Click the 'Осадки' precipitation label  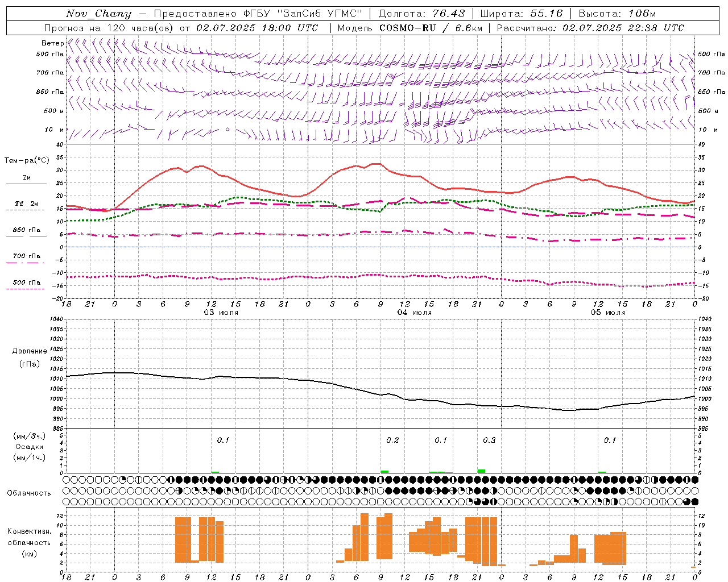coord(30,447)
